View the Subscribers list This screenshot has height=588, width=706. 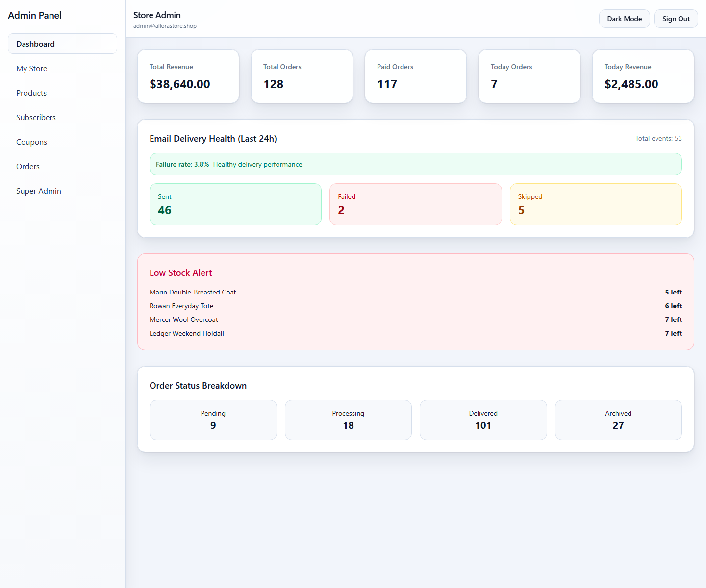[36, 117]
